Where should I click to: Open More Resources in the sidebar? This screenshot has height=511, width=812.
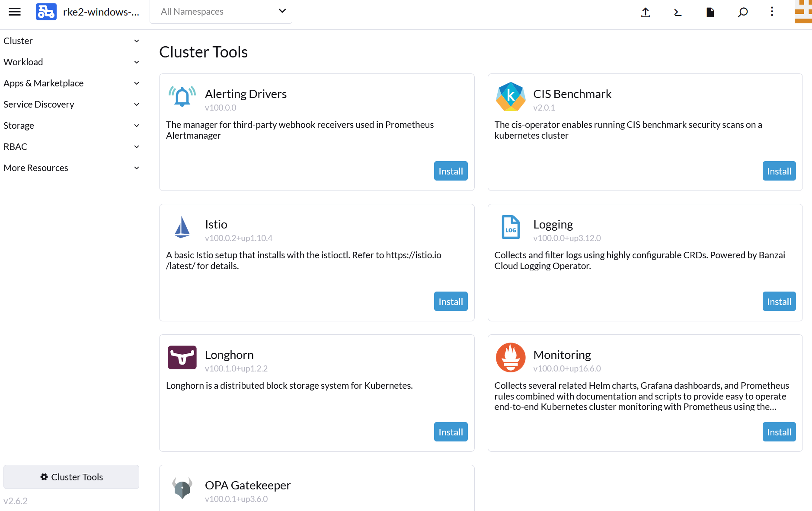point(35,168)
